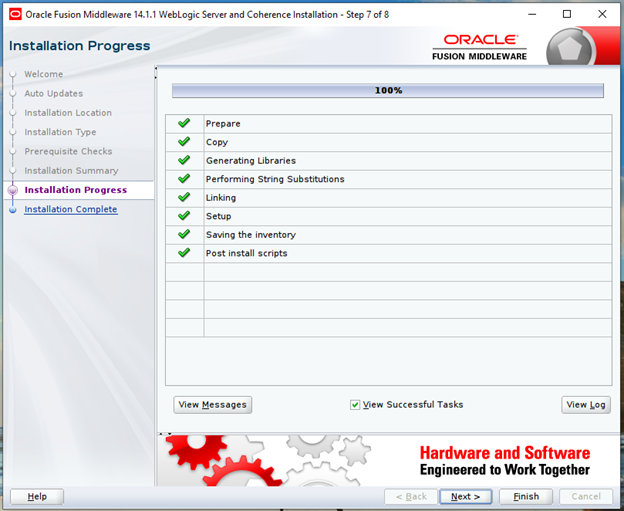Click the Prepare task row text
The width and height of the screenshot is (624, 511).
223,124
